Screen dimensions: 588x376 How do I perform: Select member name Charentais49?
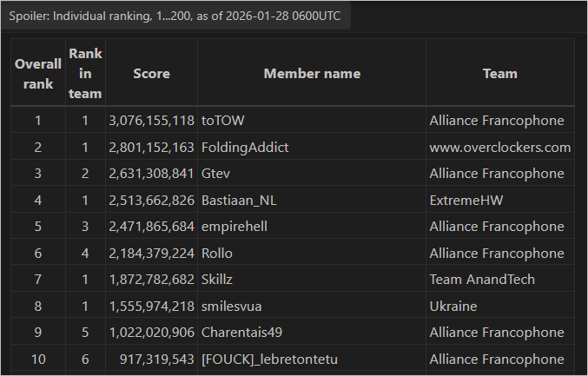pyautogui.click(x=241, y=333)
